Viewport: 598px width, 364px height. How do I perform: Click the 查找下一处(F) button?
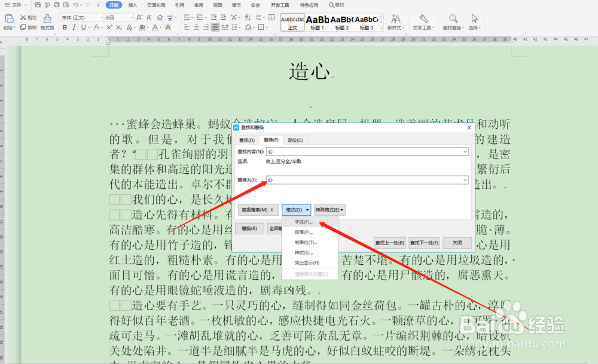pyautogui.click(x=424, y=243)
